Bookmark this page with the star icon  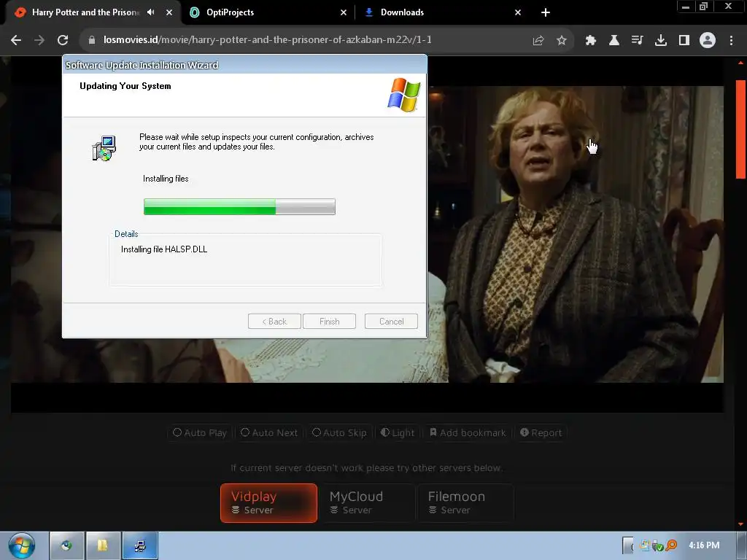pyautogui.click(x=562, y=41)
